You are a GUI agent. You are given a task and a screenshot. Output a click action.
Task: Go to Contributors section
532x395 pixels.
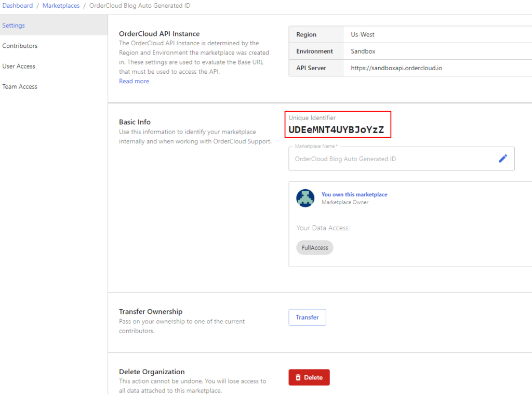pos(20,46)
